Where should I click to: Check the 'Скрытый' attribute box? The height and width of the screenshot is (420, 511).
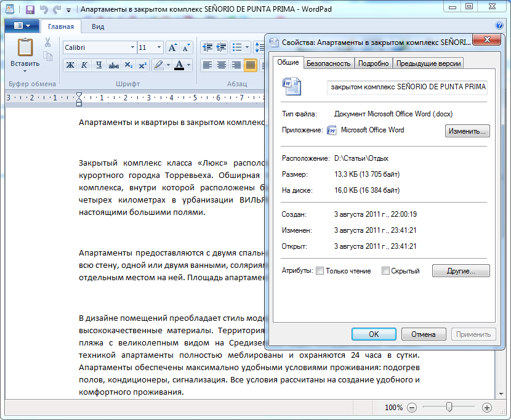click(385, 271)
